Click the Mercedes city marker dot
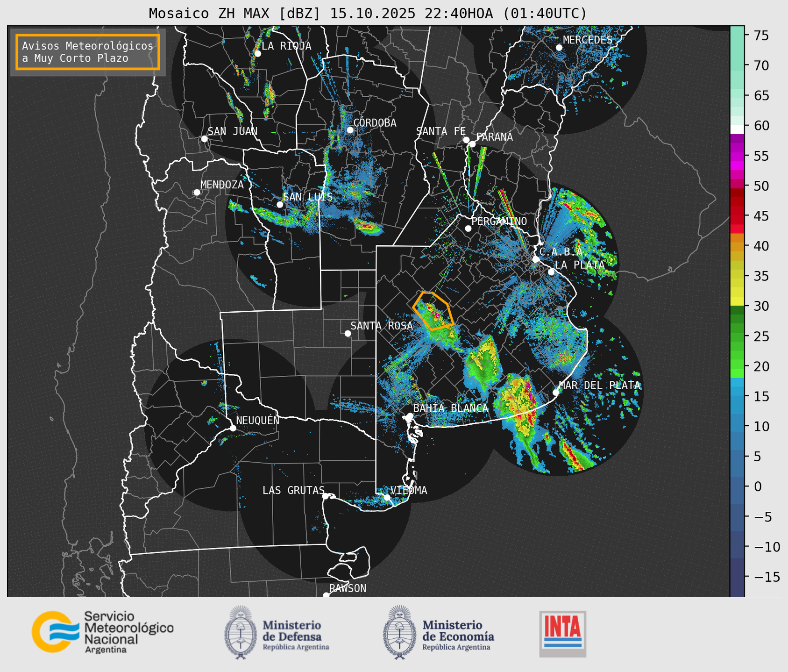 (x=559, y=48)
